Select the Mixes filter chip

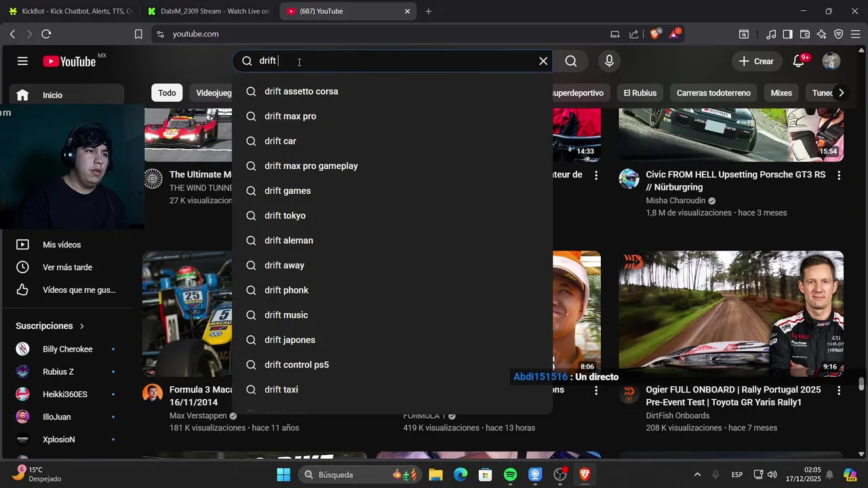[781, 93]
